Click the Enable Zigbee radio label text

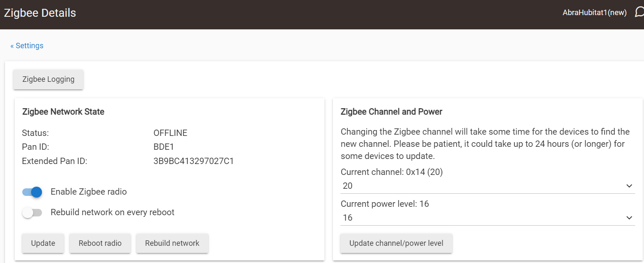[x=89, y=192]
